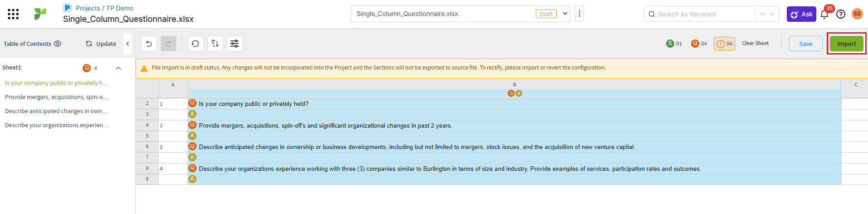The image size is (868, 214).
Task: Collapse the Table of Contents panel
Action: click(128, 44)
